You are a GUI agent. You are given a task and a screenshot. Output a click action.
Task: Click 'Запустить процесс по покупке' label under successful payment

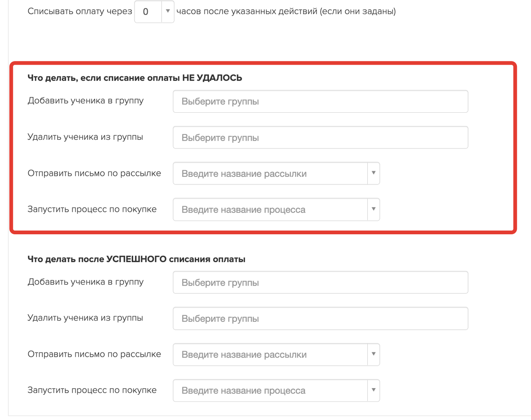point(92,390)
